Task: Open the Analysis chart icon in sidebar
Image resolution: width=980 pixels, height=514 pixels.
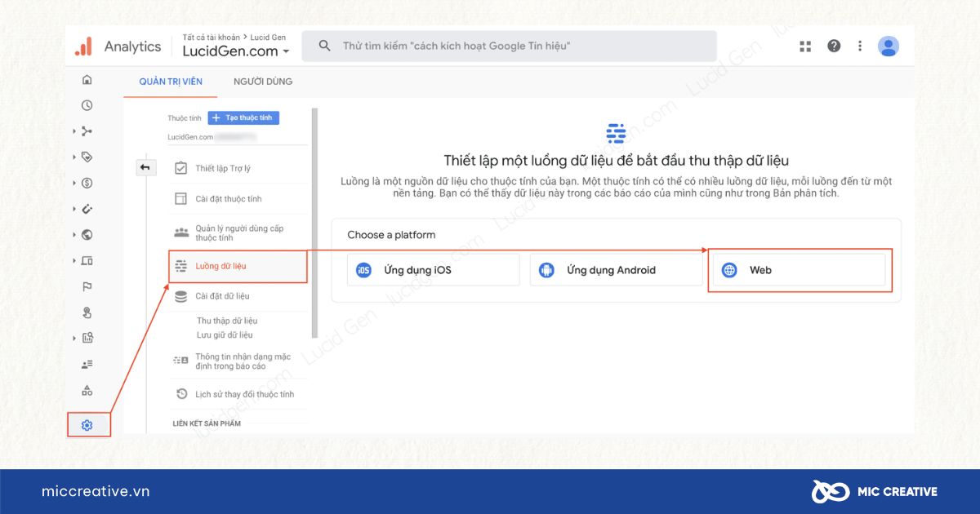Action: pos(87,338)
